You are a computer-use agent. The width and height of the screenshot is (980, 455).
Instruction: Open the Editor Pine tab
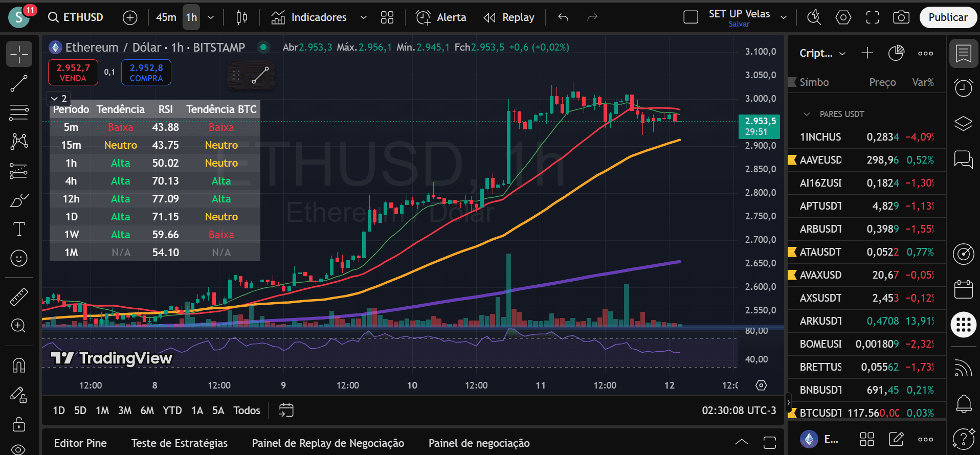click(80, 443)
